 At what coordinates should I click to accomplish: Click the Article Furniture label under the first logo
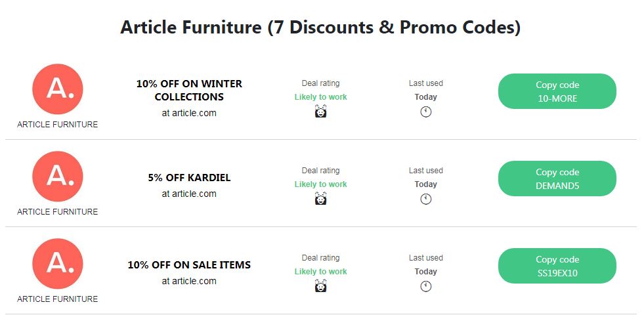point(58,125)
